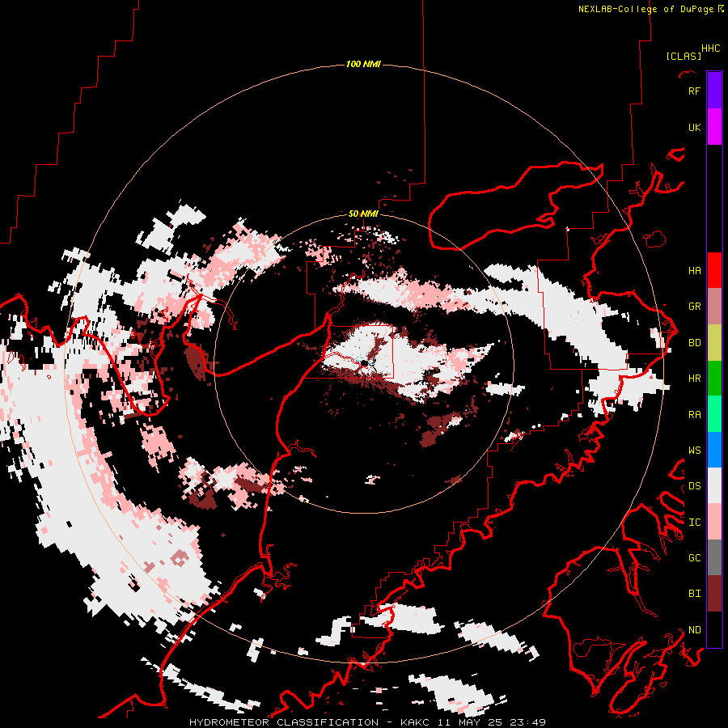Click the RF legend label
The image size is (728, 728).
694,91
